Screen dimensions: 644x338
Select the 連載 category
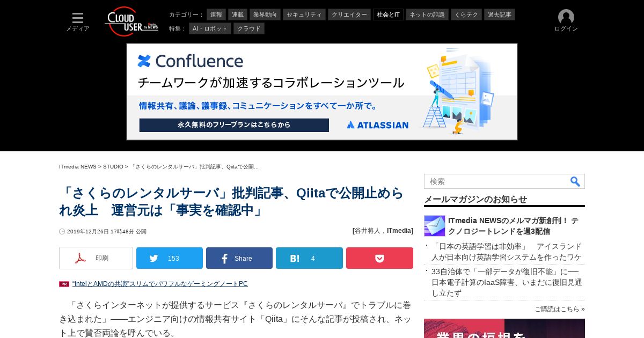[x=238, y=14]
